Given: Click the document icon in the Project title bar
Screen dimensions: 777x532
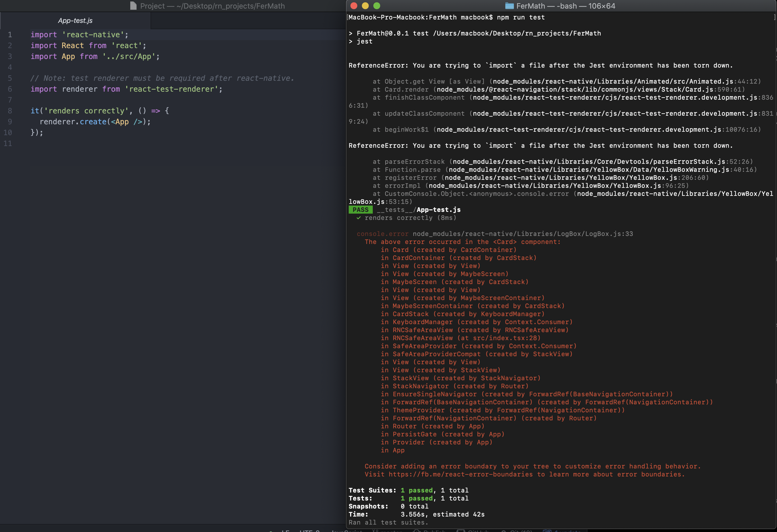Looking at the screenshot, I should (x=133, y=6).
